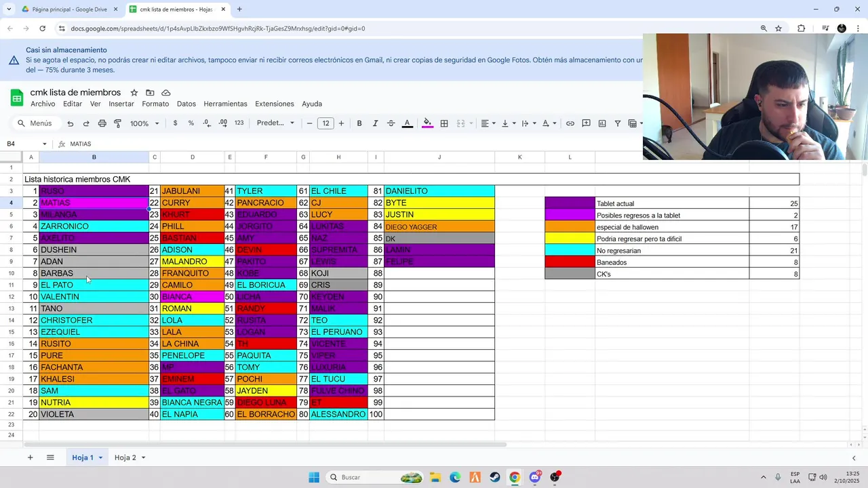Open the 100% zoom dropdown
This screenshot has height=488, width=868.
144,123
